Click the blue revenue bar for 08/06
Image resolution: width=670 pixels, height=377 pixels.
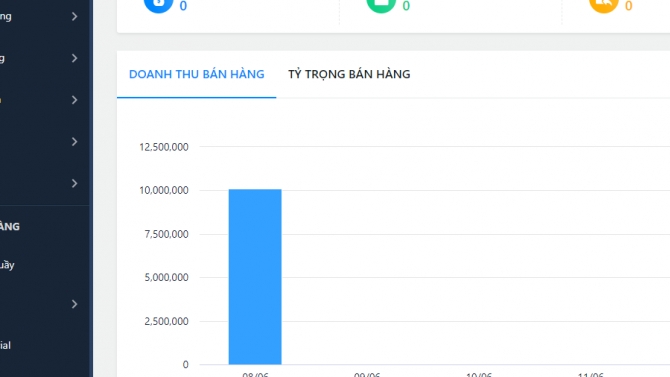(255, 277)
